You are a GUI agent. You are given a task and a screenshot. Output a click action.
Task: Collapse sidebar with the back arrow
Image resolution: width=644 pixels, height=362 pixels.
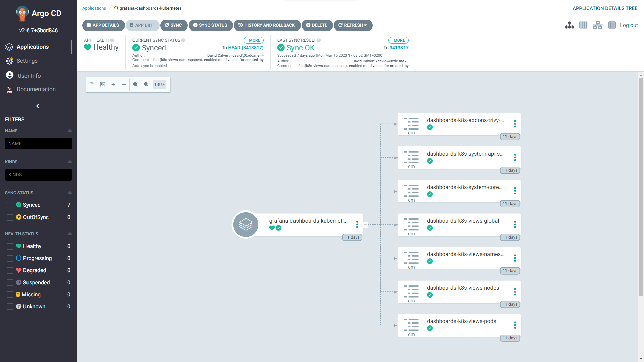tap(39, 106)
